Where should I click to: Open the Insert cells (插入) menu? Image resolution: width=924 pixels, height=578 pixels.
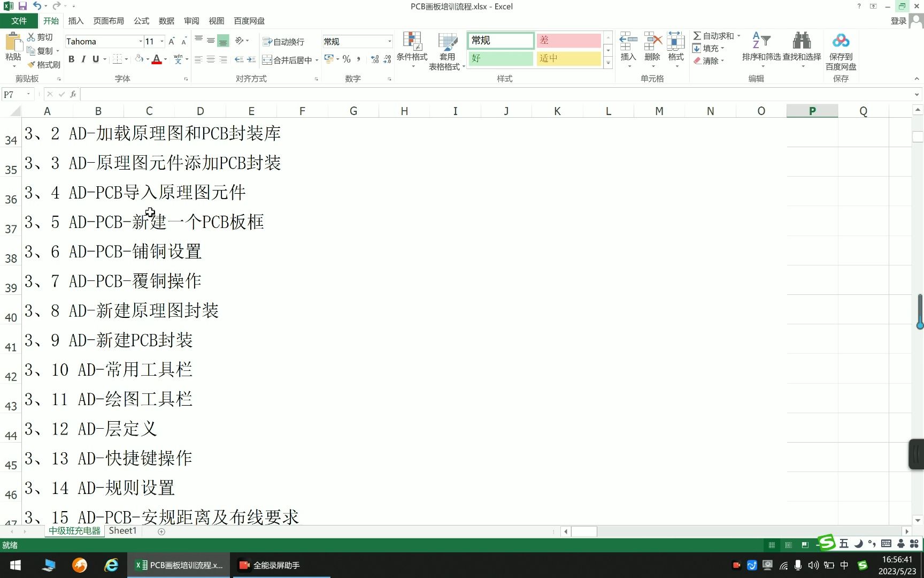628,50
